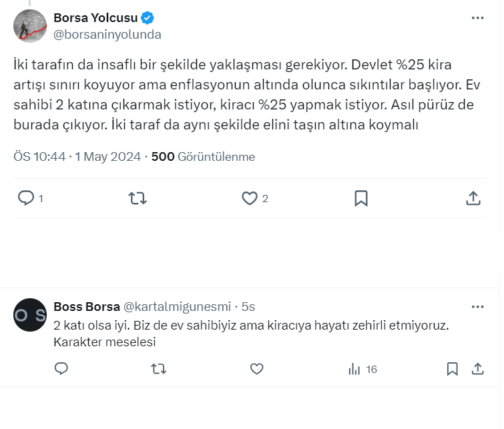Share the main tweet
The width and height of the screenshot is (504, 429).
coord(472,198)
